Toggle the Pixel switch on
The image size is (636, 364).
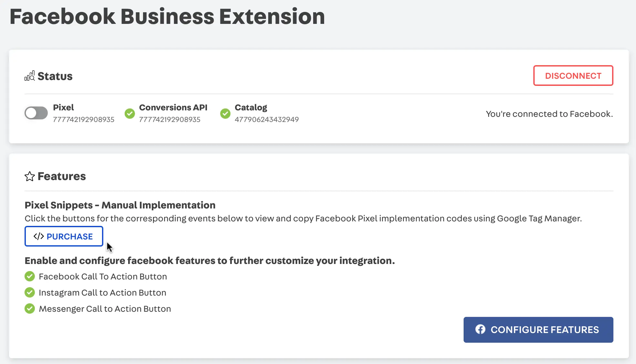[x=36, y=113]
